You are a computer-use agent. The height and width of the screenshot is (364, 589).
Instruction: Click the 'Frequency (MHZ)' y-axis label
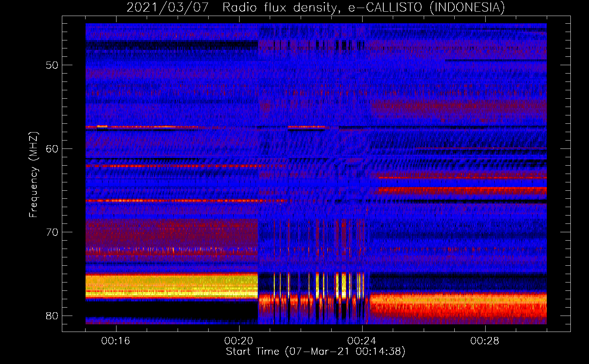tap(33, 175)
